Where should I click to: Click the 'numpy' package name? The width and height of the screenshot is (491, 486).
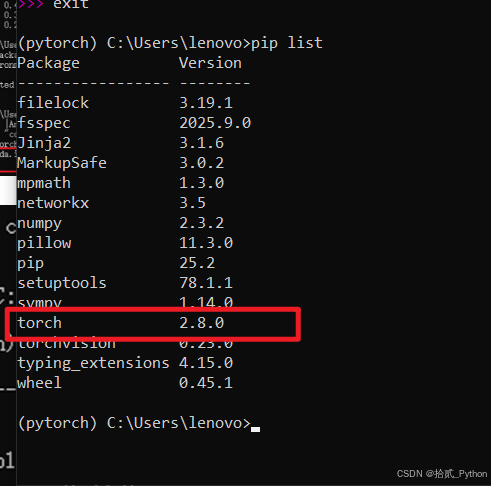click(39, 223)
